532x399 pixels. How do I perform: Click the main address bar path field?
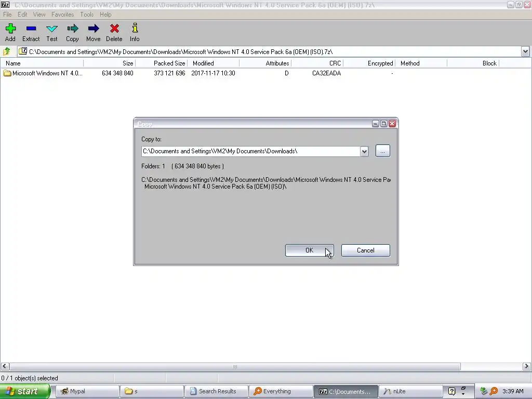coord(270,51)
